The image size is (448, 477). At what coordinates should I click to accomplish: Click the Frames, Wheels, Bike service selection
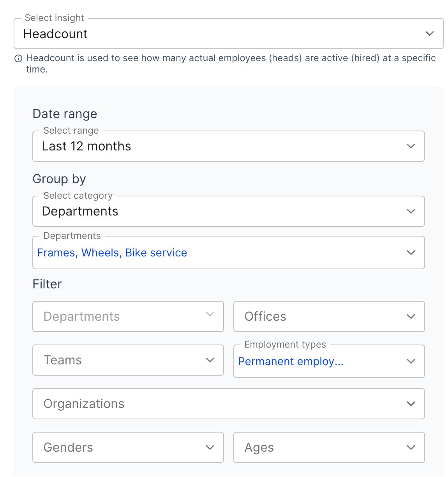pos(112,253)
